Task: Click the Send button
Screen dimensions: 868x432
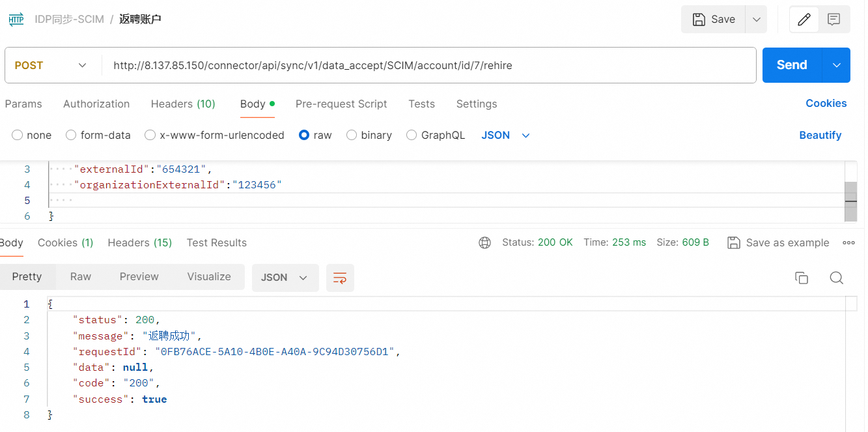Action: [792, 65]
